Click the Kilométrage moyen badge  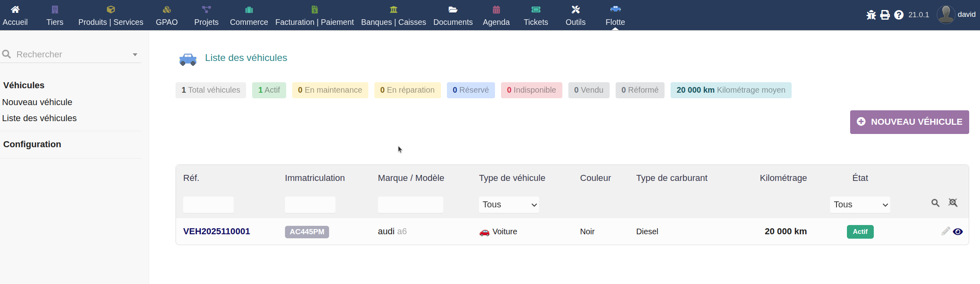click(731, 90)
